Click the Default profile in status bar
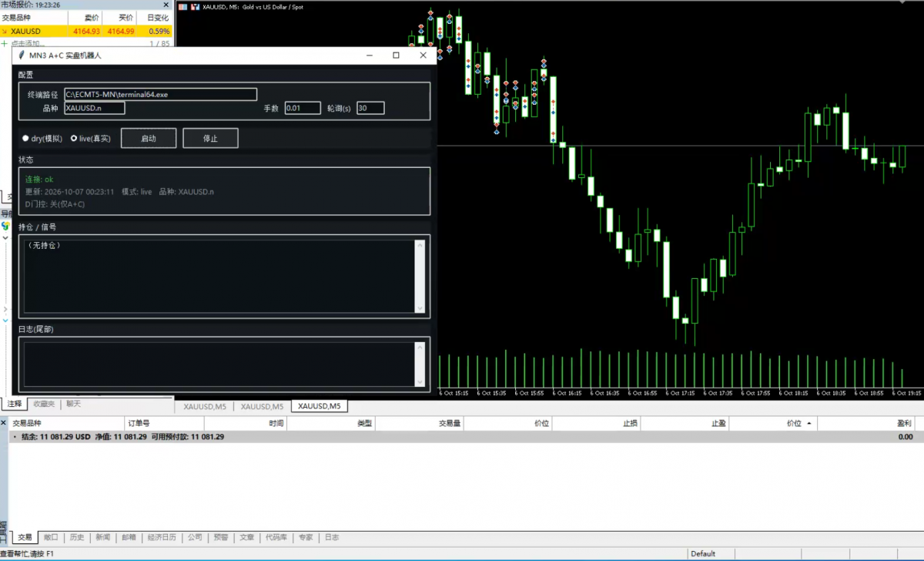This screenshot has height=561, width=924. pyautogui.click(x=703, y=553)
